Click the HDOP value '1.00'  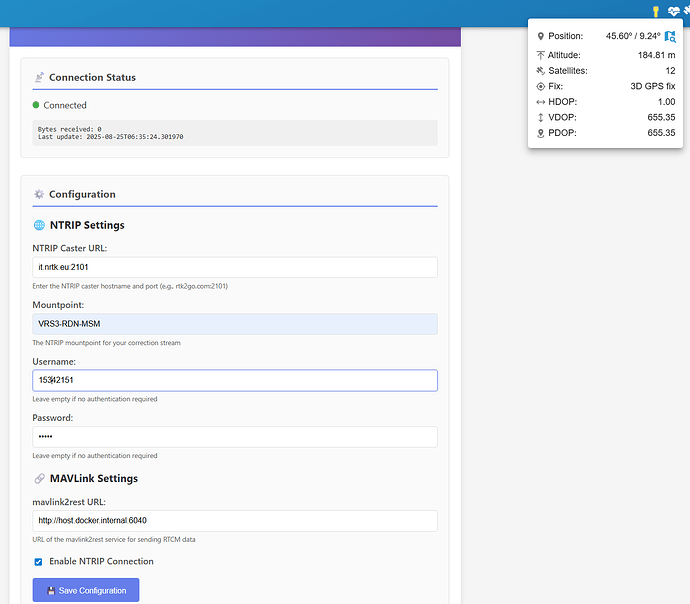tap(666, 102)
